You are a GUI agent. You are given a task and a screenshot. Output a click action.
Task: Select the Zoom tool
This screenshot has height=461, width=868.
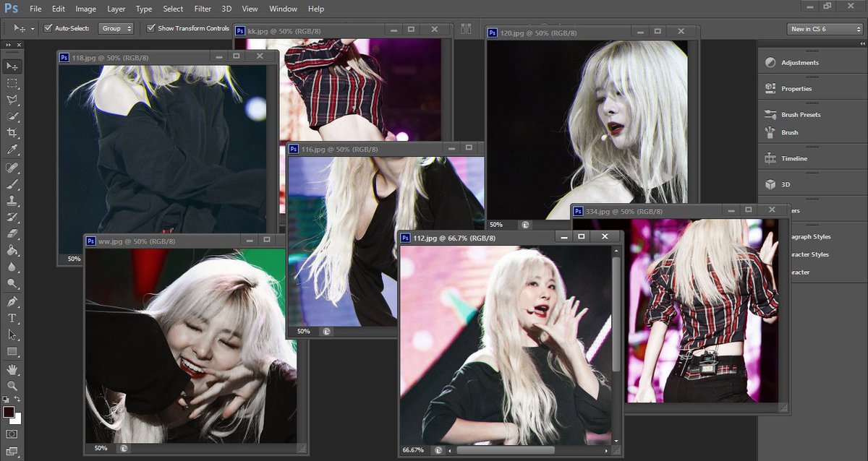click(12, 386)
